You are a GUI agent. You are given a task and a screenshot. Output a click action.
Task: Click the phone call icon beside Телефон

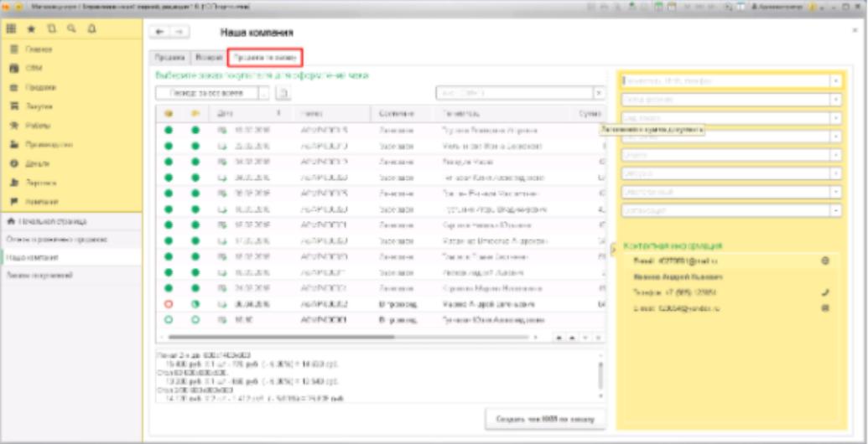[x=825, y=292]
